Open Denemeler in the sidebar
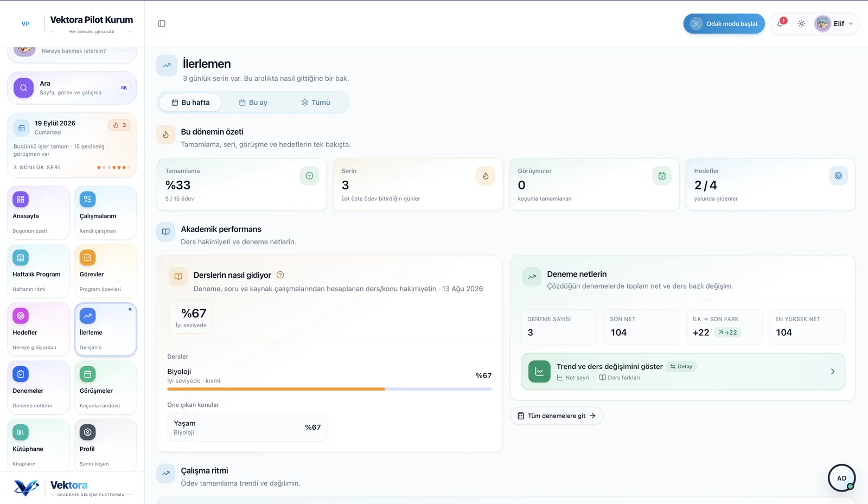Image resolution: width=868 pixels, height=504 pixels. coord(39,387)
